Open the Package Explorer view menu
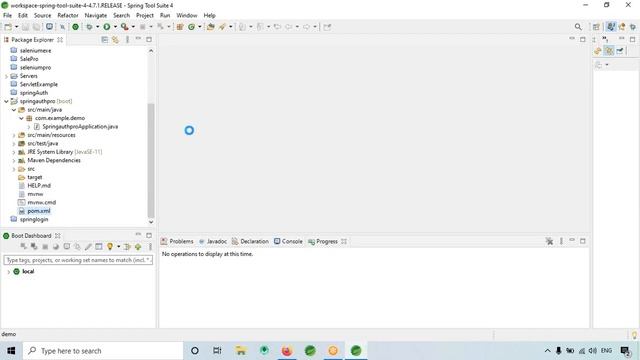 (x=127, y=40)
